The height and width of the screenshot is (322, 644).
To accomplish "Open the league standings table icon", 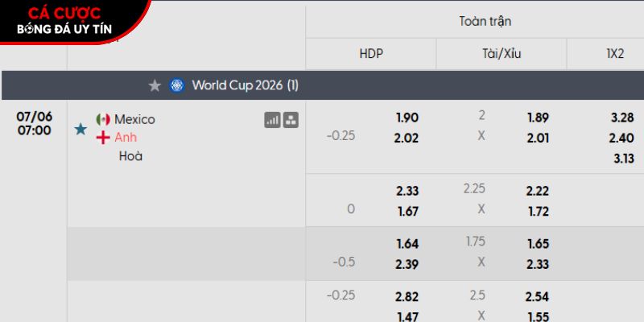I will pos(291,120).
